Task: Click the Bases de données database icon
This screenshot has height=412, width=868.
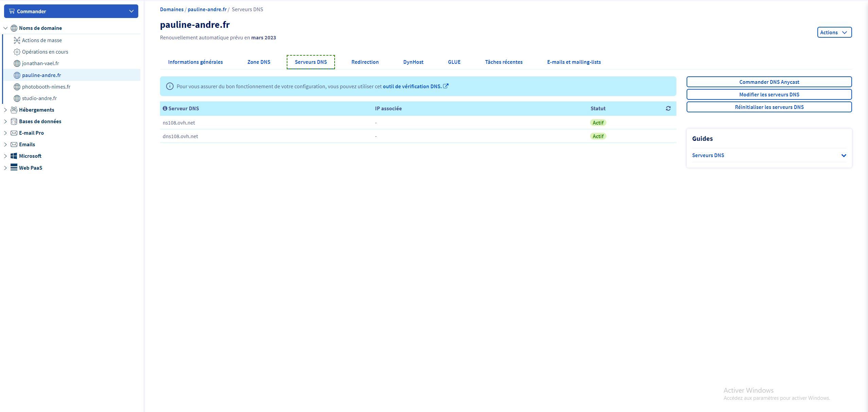Action: pos(14,121)
